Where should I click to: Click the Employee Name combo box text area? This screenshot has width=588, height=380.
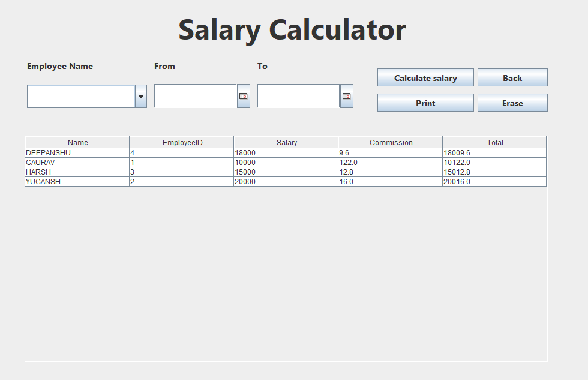tap(81, 96)
